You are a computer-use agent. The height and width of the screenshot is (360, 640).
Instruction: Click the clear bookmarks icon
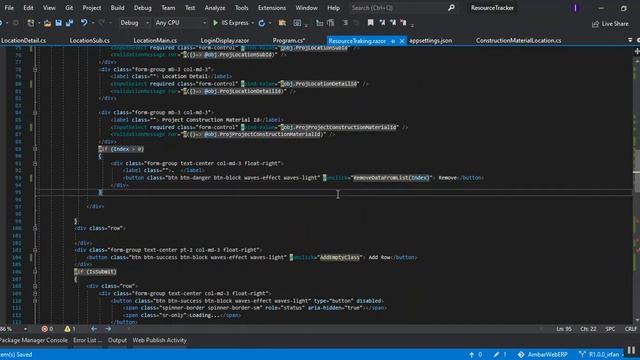tap(403, 23)
